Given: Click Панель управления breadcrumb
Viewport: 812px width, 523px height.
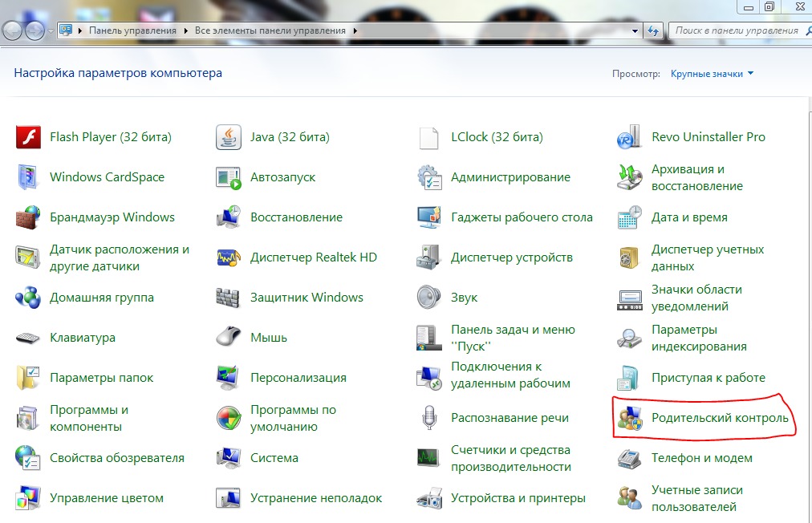Looking at the screenshot, I should tap(132, 30).
